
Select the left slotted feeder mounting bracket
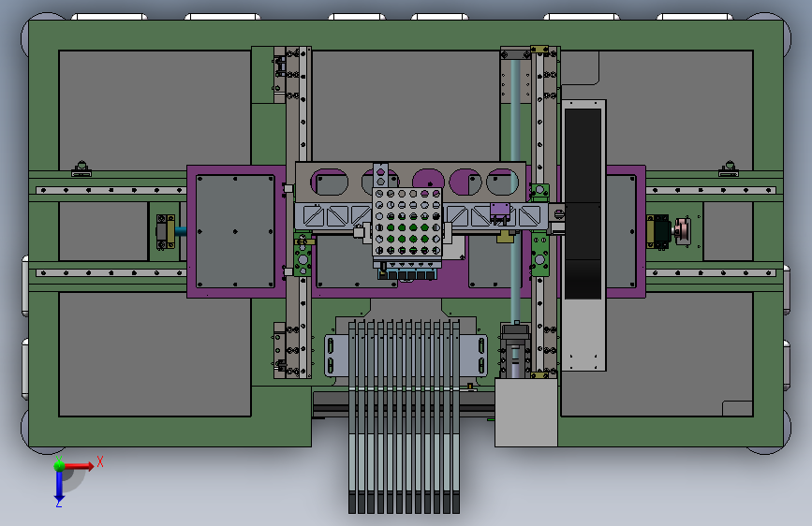coord(335,355)
